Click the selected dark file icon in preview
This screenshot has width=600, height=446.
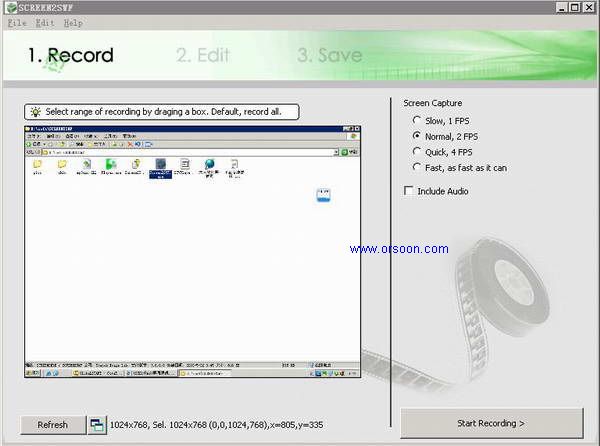tap(159, 165)
